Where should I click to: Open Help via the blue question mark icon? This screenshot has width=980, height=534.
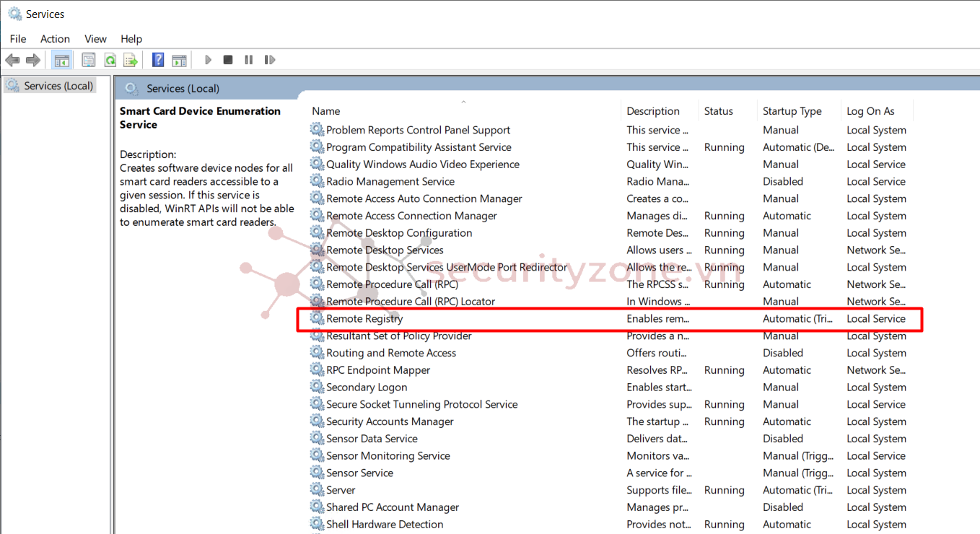pyautogui.click(x=158, y=60)
